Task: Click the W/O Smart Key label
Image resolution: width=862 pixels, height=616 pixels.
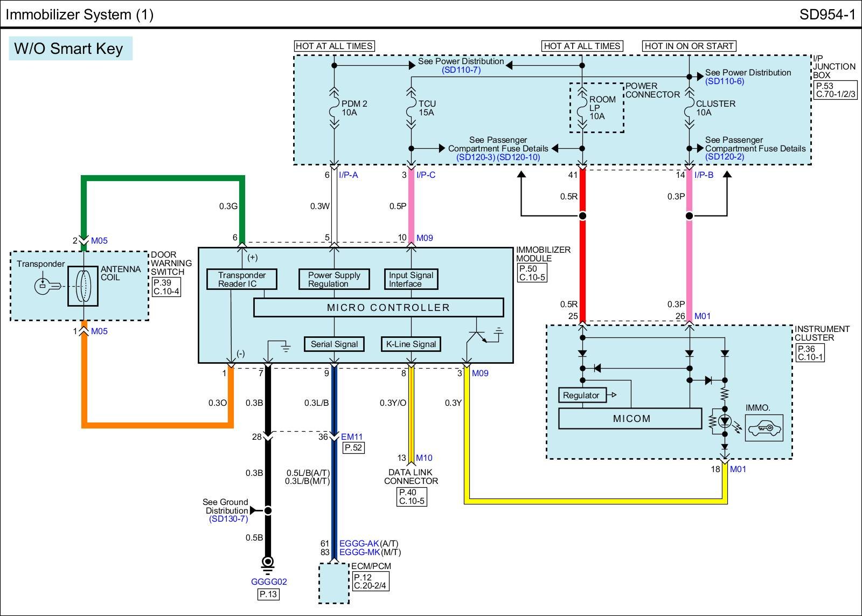Action: (x=69, y=49)
